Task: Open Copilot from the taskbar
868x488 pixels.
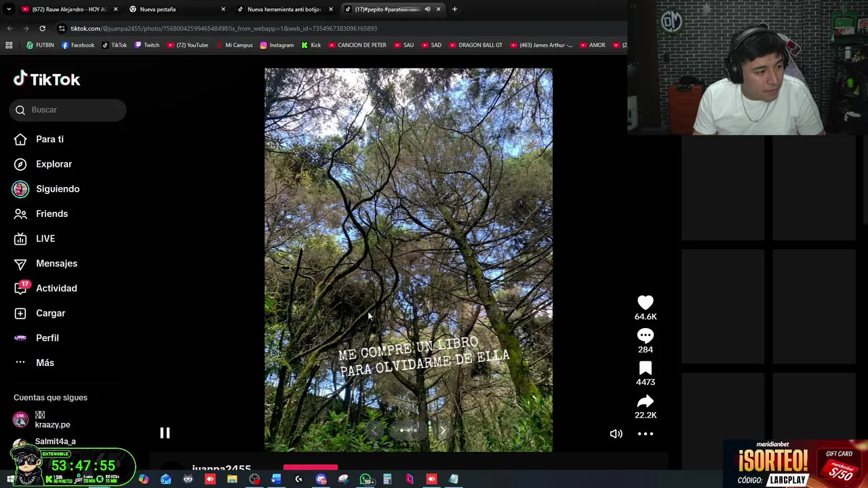Action: point(144,479)
